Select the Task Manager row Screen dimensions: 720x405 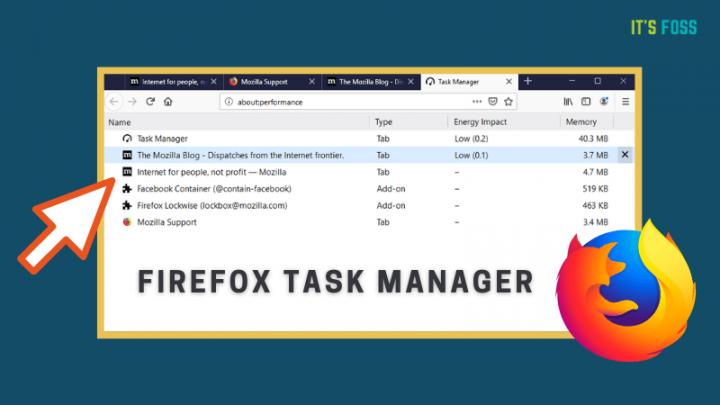point(369,138)
